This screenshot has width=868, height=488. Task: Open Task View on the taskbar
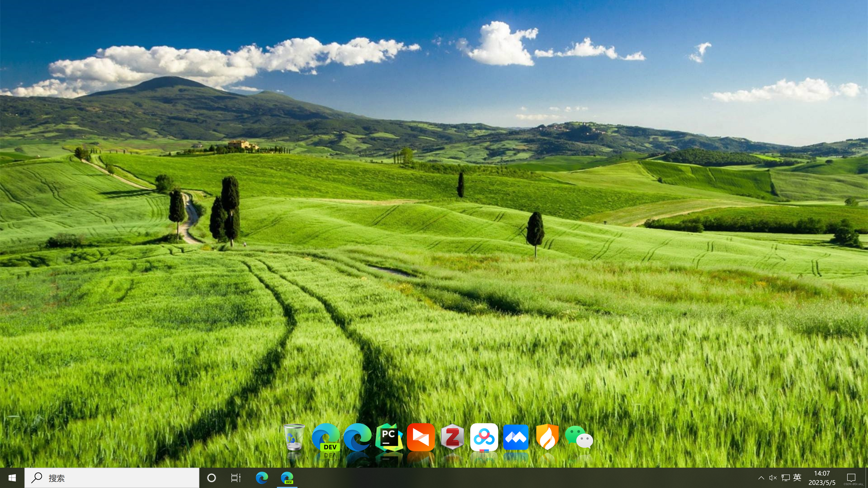pos(236,478)
